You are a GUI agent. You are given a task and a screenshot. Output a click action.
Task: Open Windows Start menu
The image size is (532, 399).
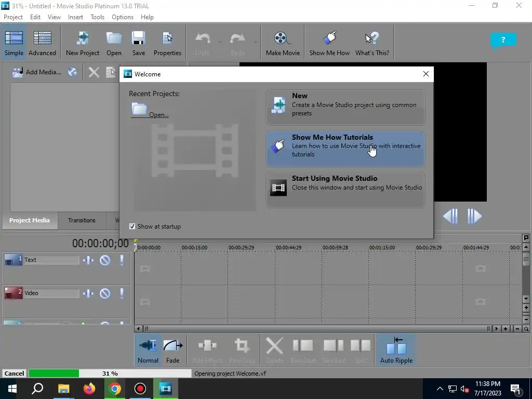point(12,389)
